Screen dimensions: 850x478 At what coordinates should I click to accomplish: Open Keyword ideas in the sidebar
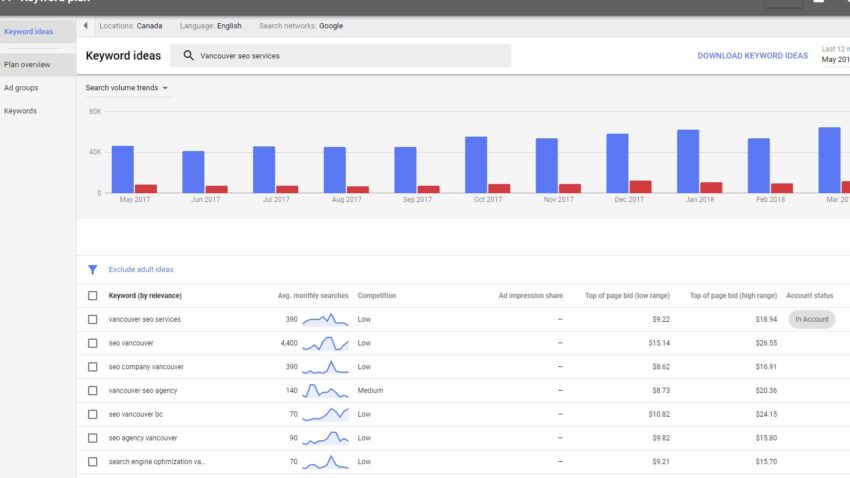click(x=29, y=31)
